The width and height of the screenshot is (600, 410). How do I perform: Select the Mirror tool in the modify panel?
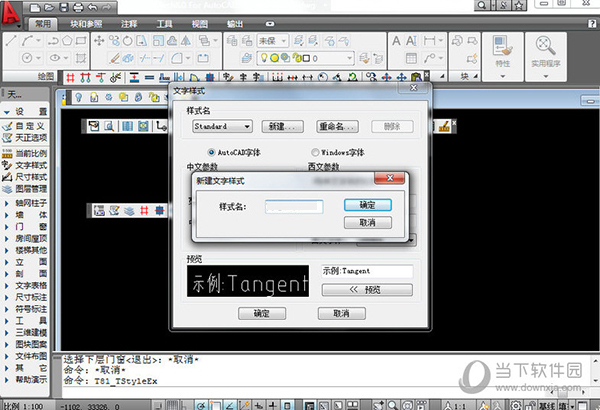(x=186, y=41)
